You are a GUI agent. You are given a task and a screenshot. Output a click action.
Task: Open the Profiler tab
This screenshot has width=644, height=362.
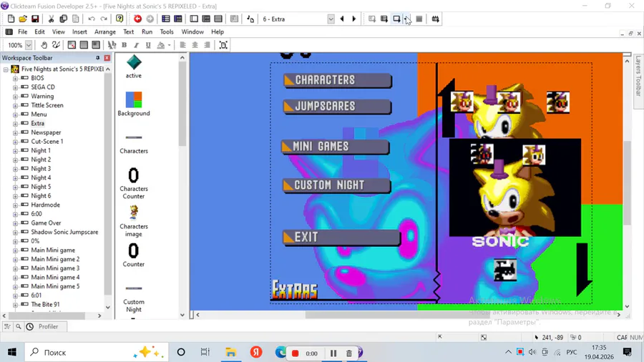coord(48,327)
